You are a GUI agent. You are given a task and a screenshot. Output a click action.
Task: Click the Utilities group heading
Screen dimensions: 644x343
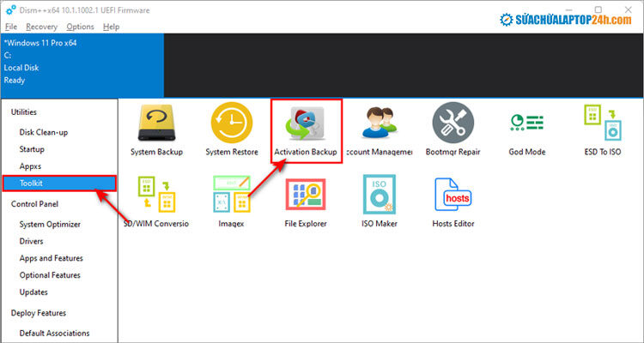(23, 112)
